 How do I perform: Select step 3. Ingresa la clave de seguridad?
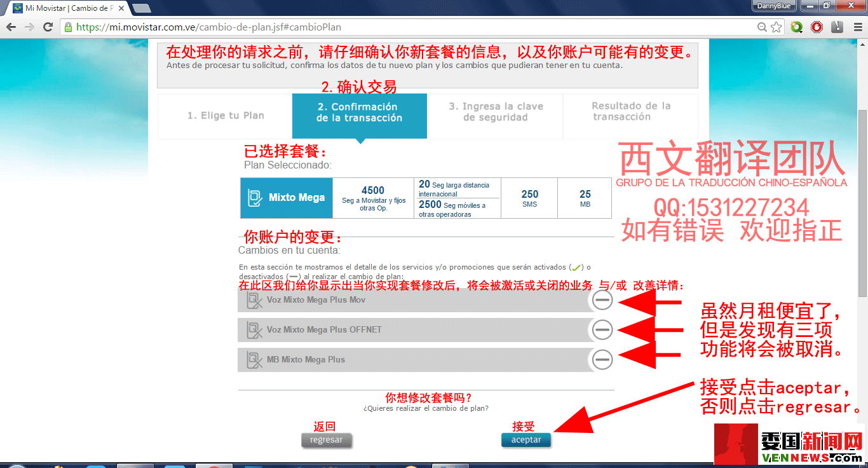[496, 116]
